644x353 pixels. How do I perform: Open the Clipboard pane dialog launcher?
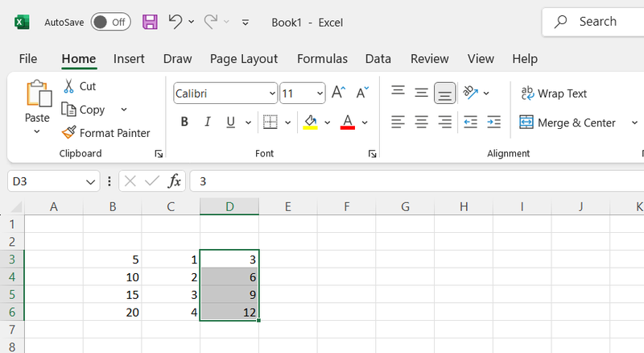pos(159,154)
